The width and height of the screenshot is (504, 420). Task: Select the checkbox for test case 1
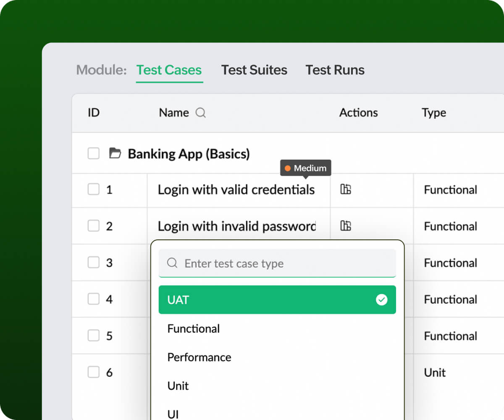pos(93,190)
